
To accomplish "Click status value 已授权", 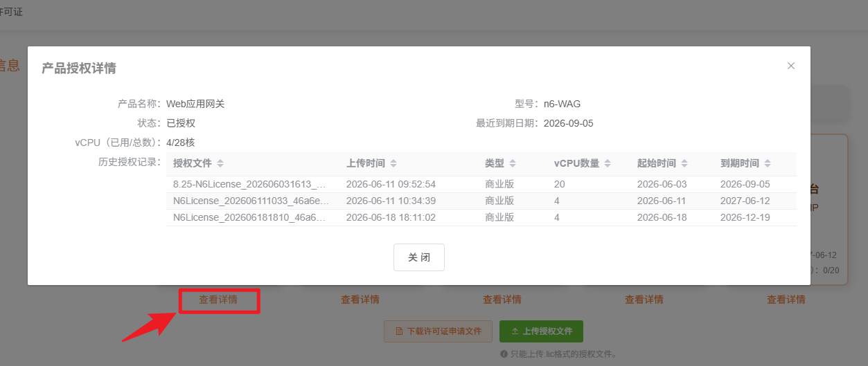I will [181, 123].
